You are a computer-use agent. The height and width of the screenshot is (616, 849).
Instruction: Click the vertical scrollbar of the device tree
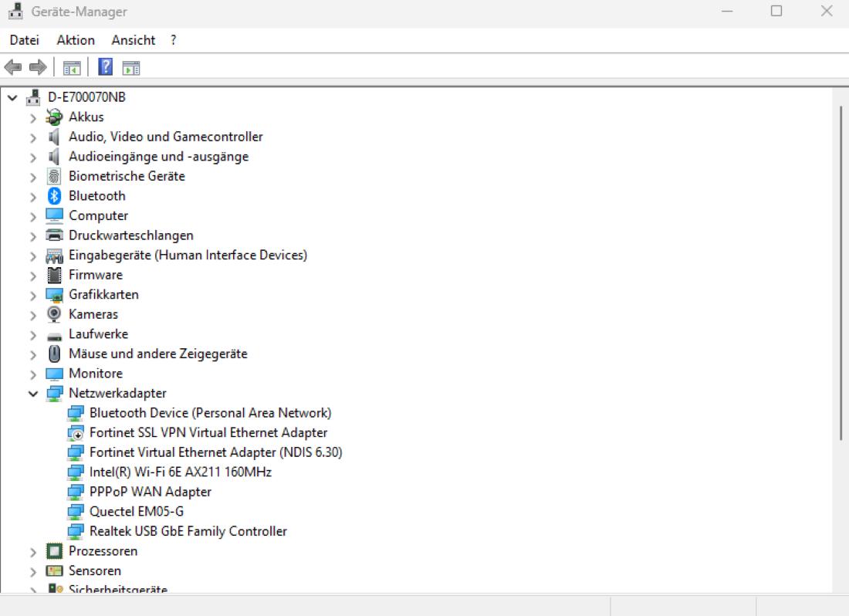[841, 270]
